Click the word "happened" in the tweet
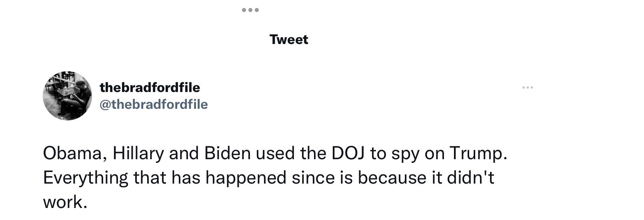Image resolution: width=644 pixels, height=220 pixels. point(246,178)
